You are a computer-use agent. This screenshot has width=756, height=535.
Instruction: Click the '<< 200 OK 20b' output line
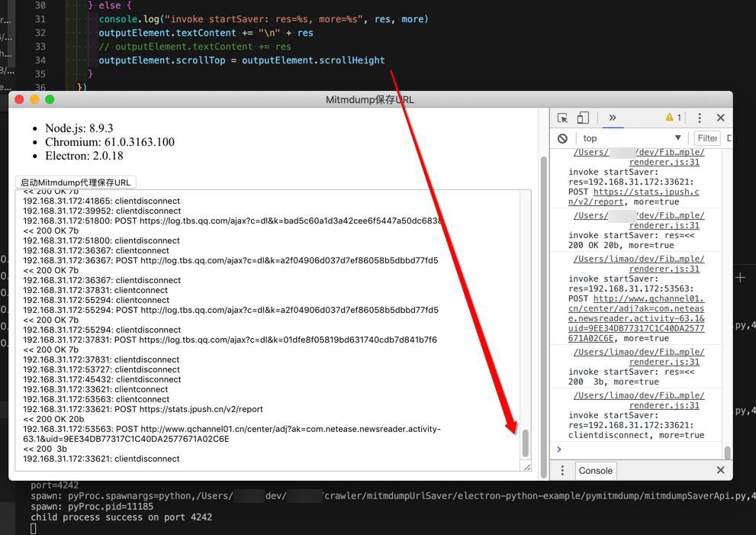tap(53, 419)
